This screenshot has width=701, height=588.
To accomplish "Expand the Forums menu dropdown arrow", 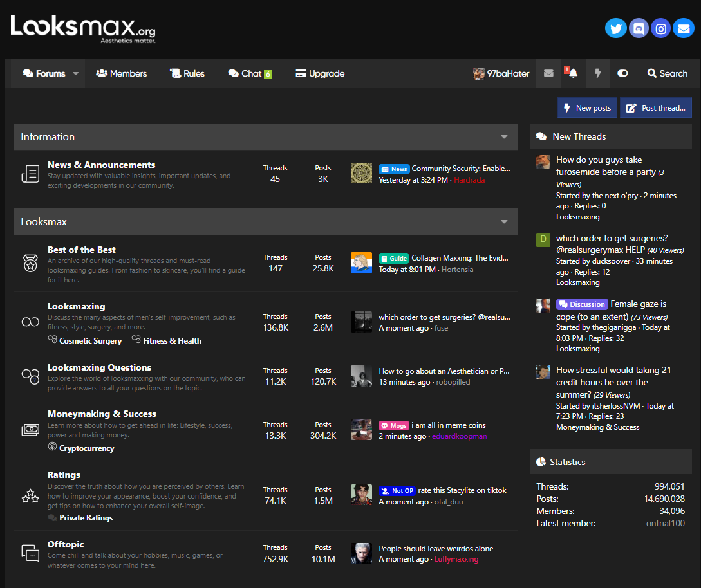I will tap(75, 73).
